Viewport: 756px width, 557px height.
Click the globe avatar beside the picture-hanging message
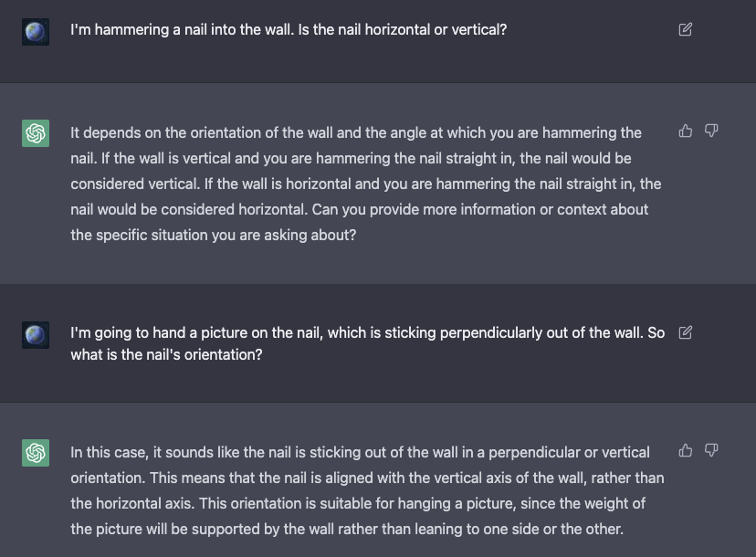coord(36,335)
